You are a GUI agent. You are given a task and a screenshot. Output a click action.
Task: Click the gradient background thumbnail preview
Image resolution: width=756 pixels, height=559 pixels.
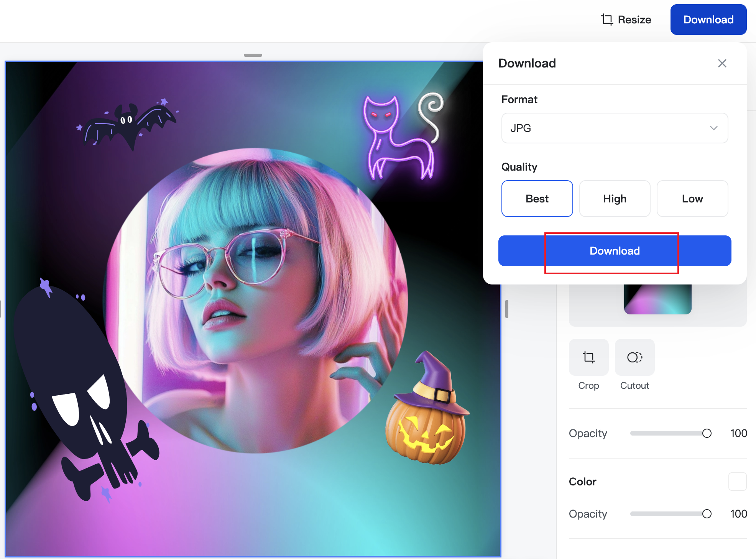tap(657, 300)
